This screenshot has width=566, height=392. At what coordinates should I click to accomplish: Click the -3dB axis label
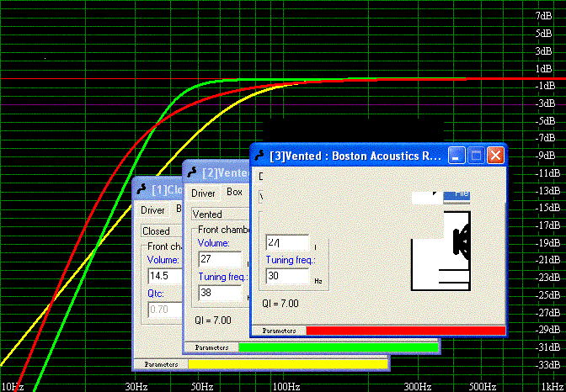[x=544, y=103]
